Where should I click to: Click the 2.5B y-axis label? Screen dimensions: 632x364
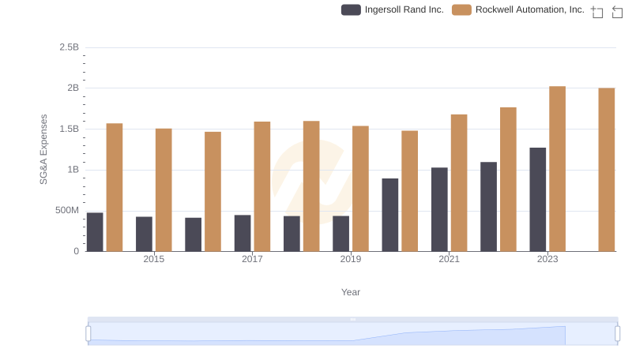click(x=69, y=47)
